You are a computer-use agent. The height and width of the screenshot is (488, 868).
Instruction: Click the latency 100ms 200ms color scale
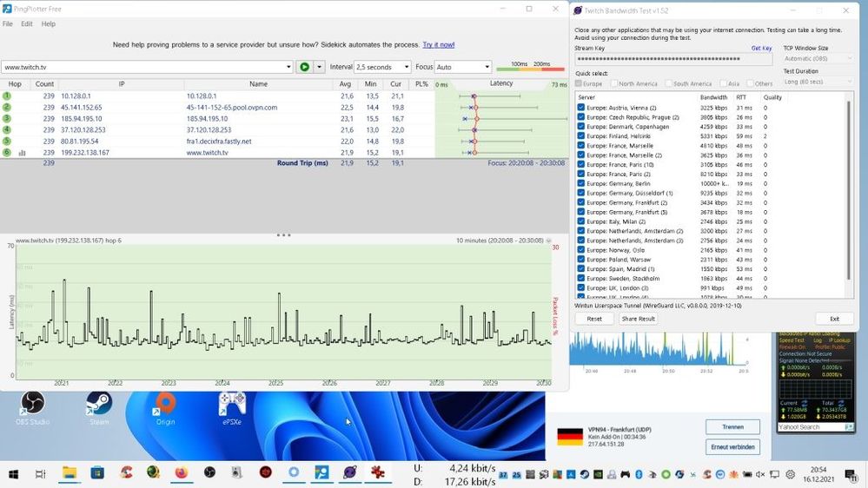[529, 68]
